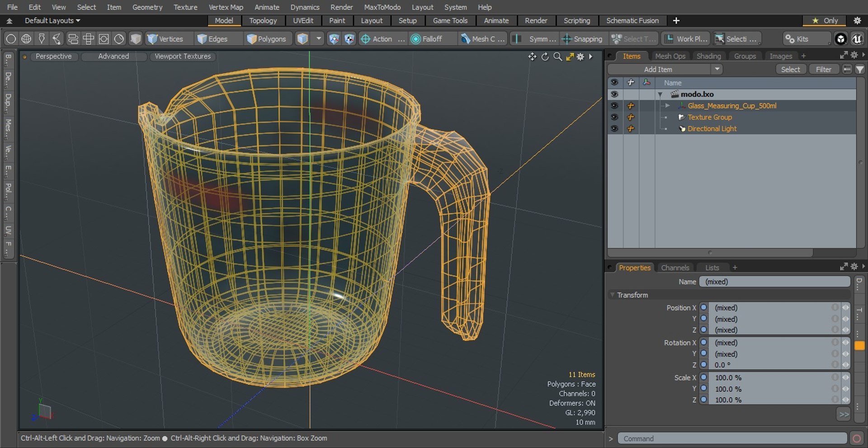
Task: Click the Add Item button
Action: (658, 69)
